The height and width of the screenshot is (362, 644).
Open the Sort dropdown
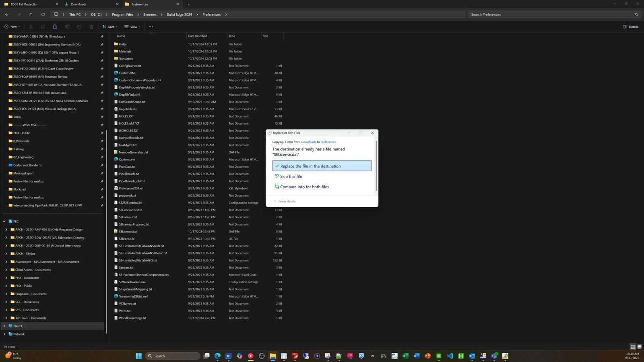click(110, 27)
